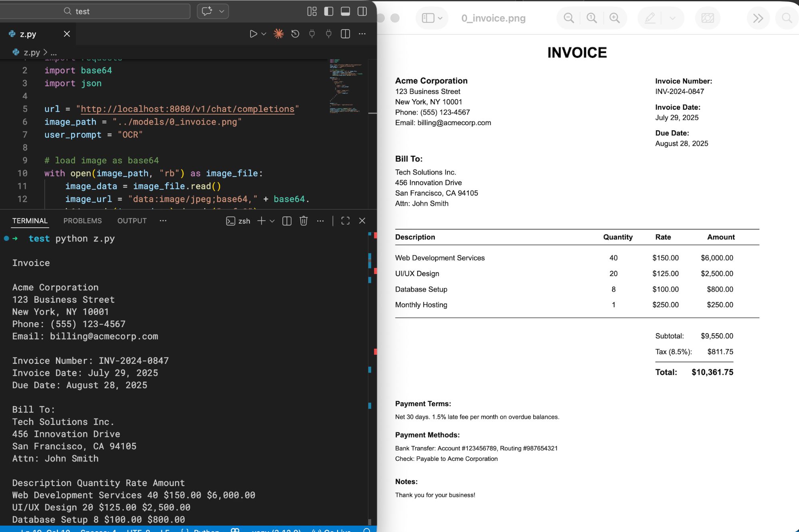This screenshot has height=532, width=799.
Task: Open the localhost completions URL in z.py
Action: coord(187,109)
